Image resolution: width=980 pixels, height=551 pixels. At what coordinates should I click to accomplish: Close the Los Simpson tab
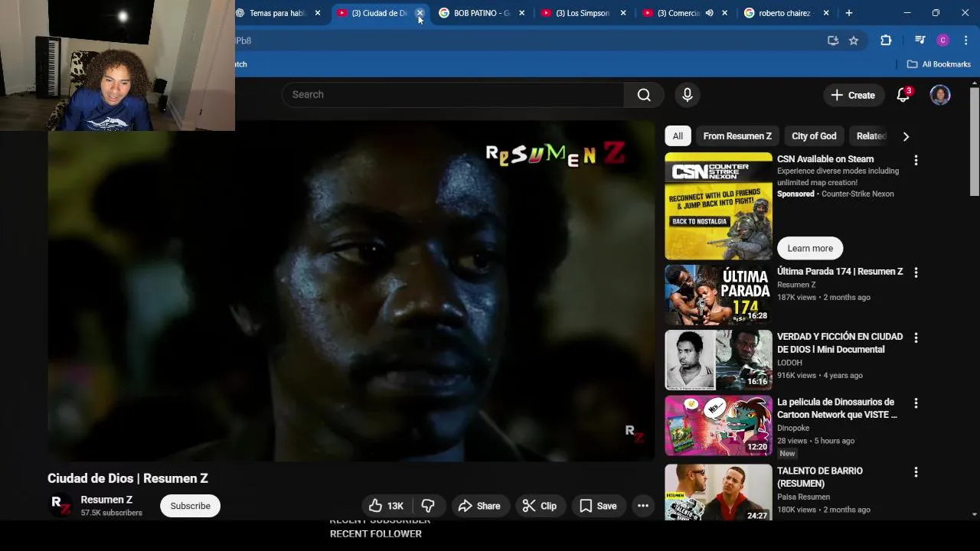623,13
